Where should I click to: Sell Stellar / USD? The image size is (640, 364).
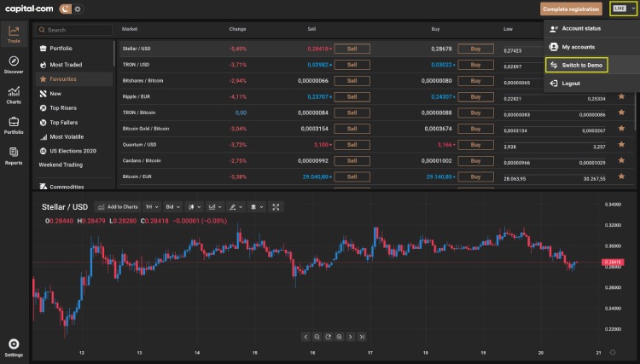click(x=352, y=49)
